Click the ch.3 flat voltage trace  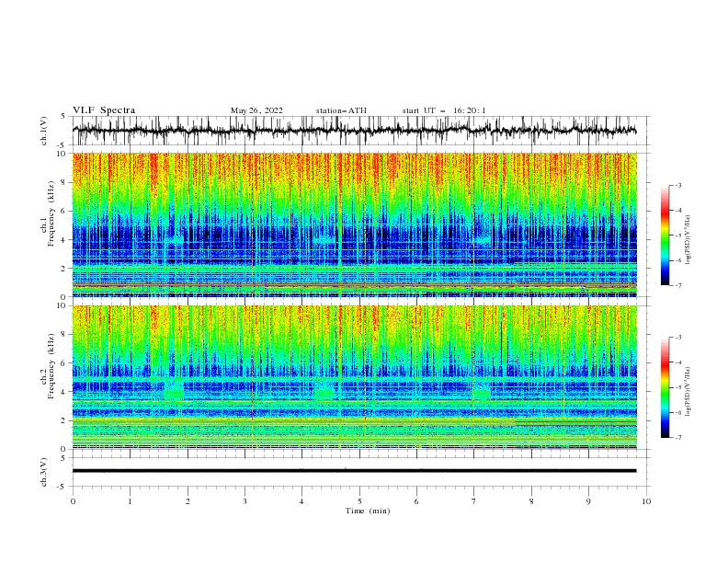(x=354, y=471)
